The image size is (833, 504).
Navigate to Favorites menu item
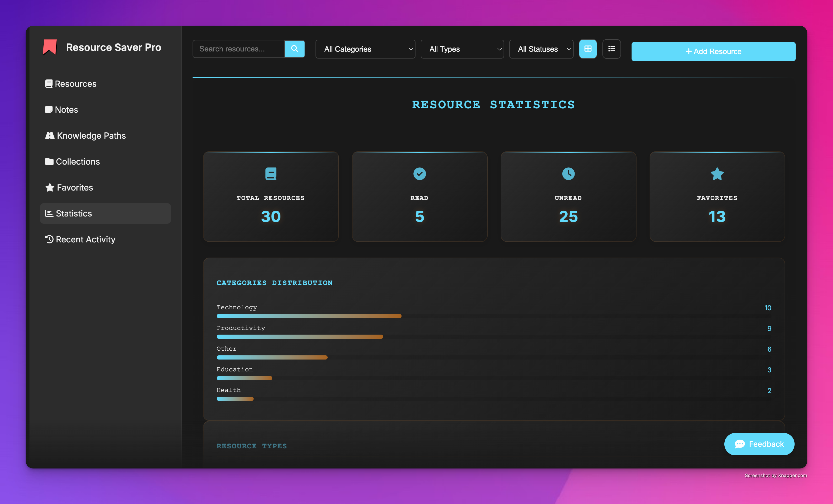point(74,187)
